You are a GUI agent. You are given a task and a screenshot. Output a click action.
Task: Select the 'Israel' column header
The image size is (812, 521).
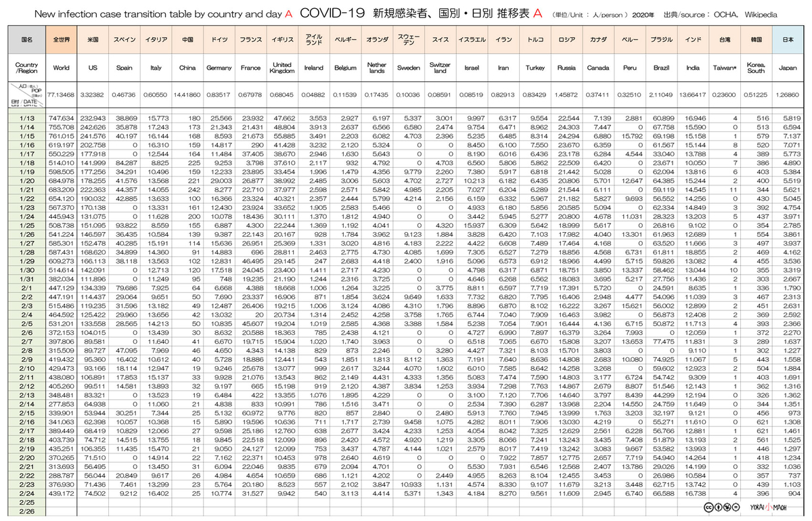pos(472,68)
